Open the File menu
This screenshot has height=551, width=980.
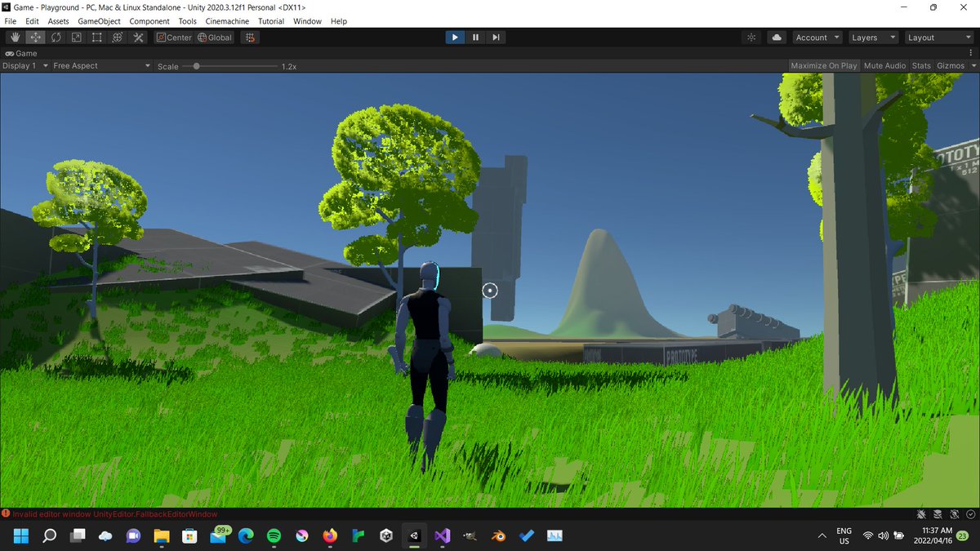11,21
